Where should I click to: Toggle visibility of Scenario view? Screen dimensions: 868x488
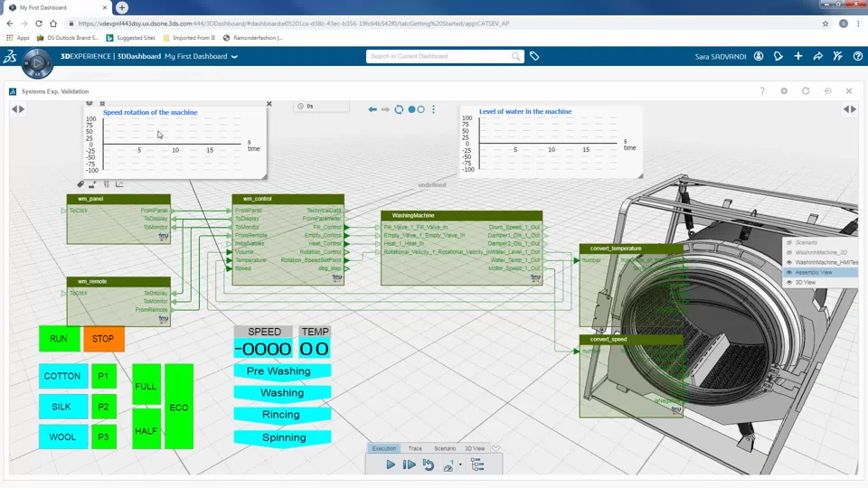coord(789,242)
